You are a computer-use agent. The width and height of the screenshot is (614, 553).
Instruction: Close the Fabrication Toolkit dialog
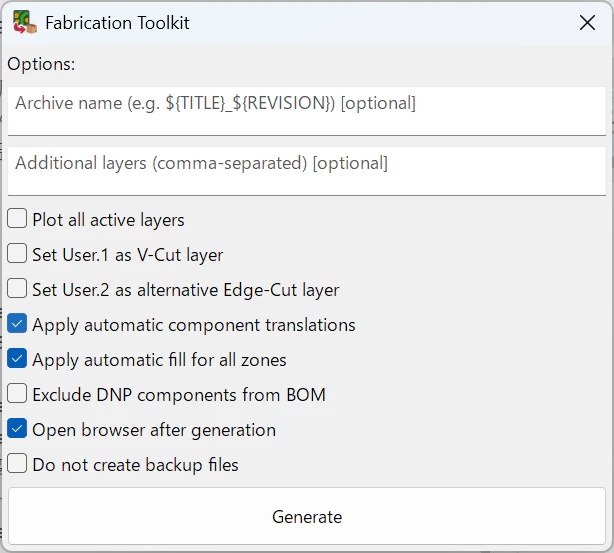point(587,23)
